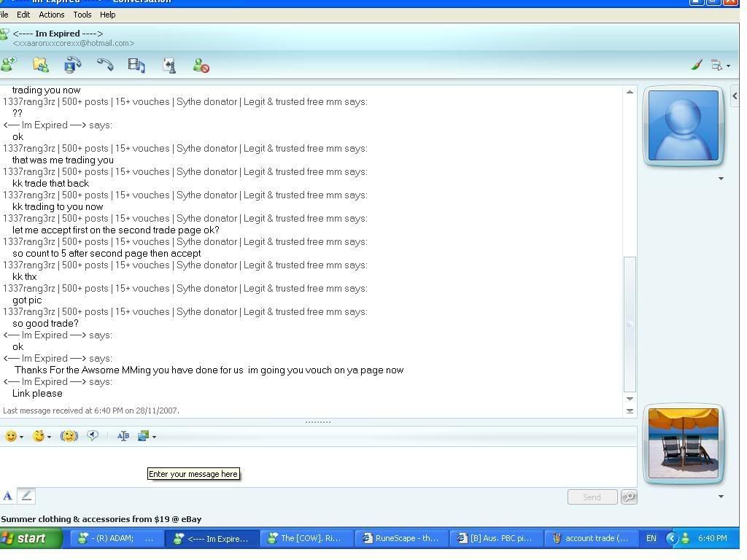This screenshot has height=560, width=747.
Task: Click the message "kk thx"
Action: point(24,276)
